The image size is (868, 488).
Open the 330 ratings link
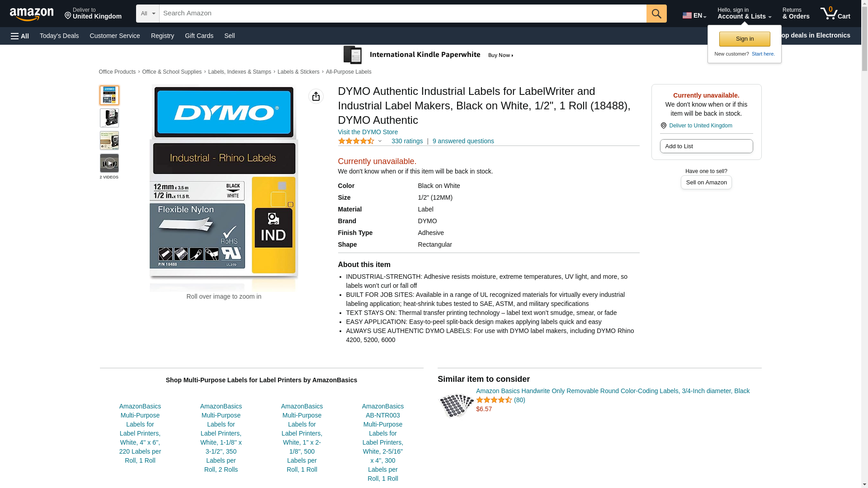[407, 141]
